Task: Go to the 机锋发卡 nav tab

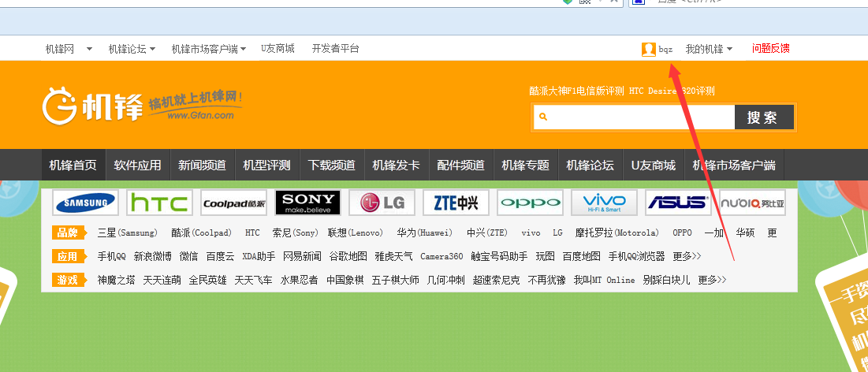Action: pos(397,165)
